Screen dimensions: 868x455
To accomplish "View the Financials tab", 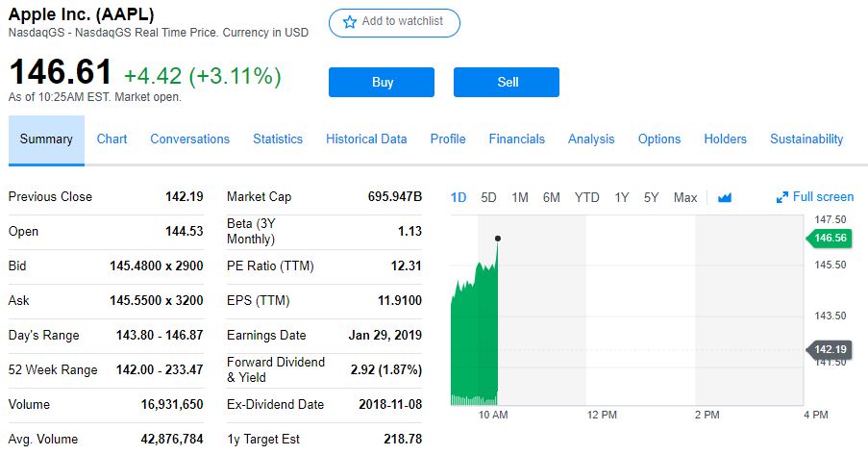I will coord(516,139).
